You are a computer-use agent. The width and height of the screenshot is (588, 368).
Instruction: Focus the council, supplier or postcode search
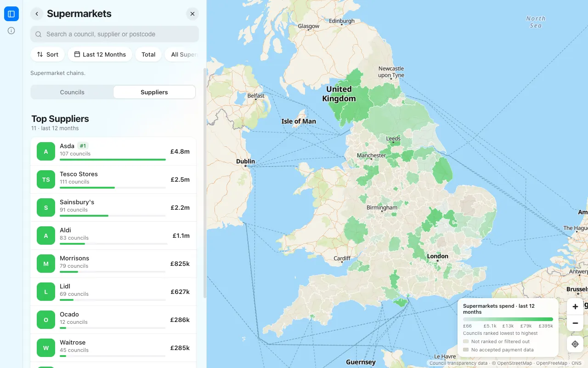click(x=114, y=34)
